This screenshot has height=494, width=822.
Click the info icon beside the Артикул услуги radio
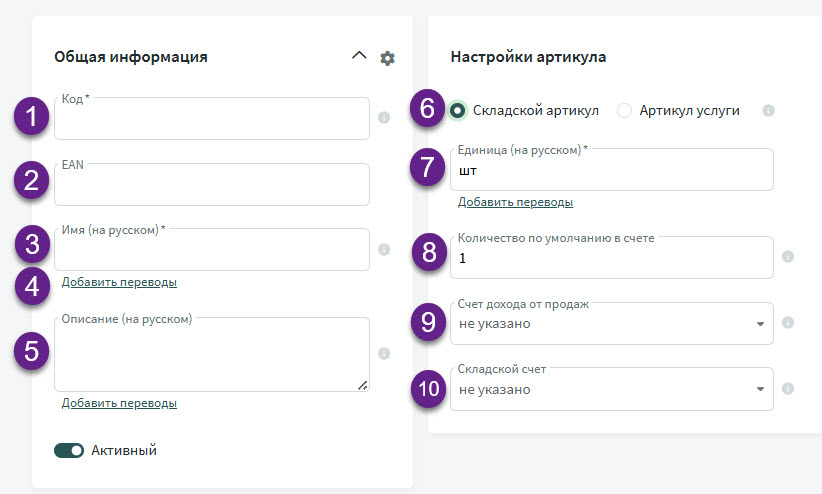tap(768, 111)
